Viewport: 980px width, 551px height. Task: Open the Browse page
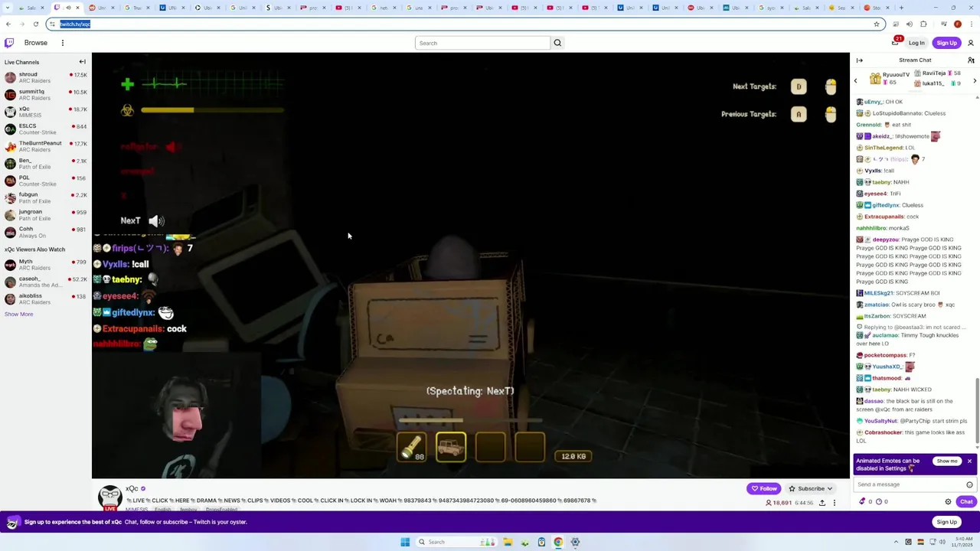[35, 43]
